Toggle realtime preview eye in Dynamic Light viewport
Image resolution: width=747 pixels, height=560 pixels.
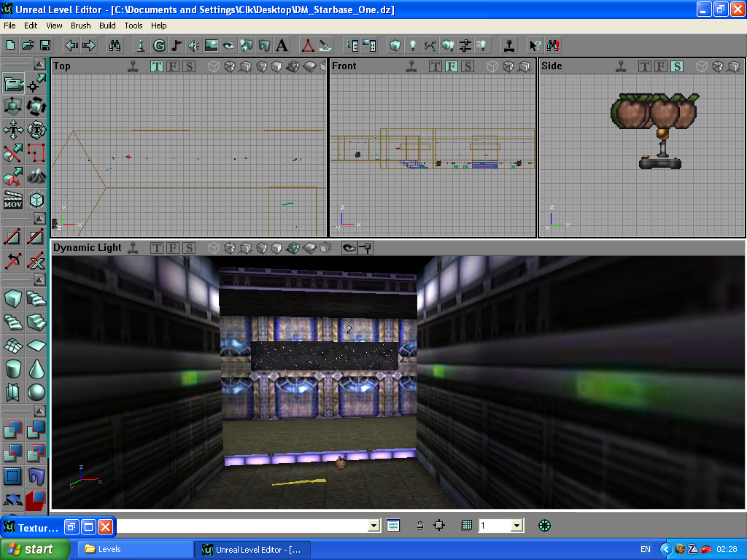pyautogui.click(x=349, y=248)
